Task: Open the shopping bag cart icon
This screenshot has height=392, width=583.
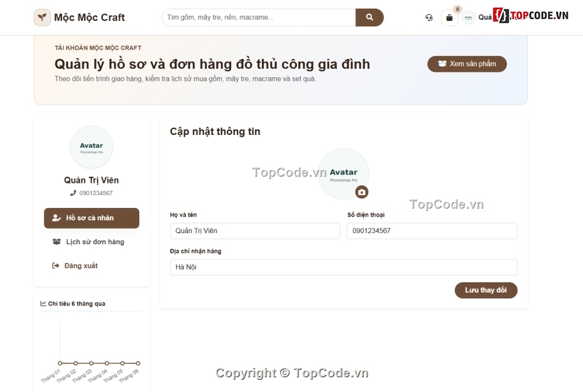Action: point(449,17)
